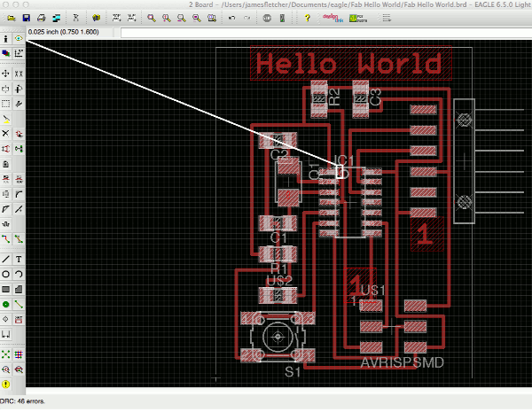
Task: Open Help via question mark icon
Action: 307,18
